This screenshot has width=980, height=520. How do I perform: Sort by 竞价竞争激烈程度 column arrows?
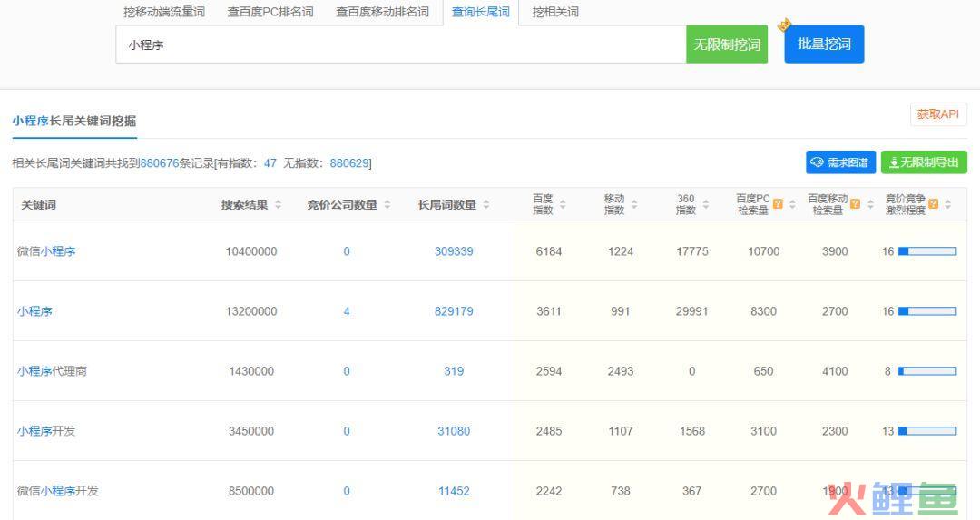pos(948,204)
